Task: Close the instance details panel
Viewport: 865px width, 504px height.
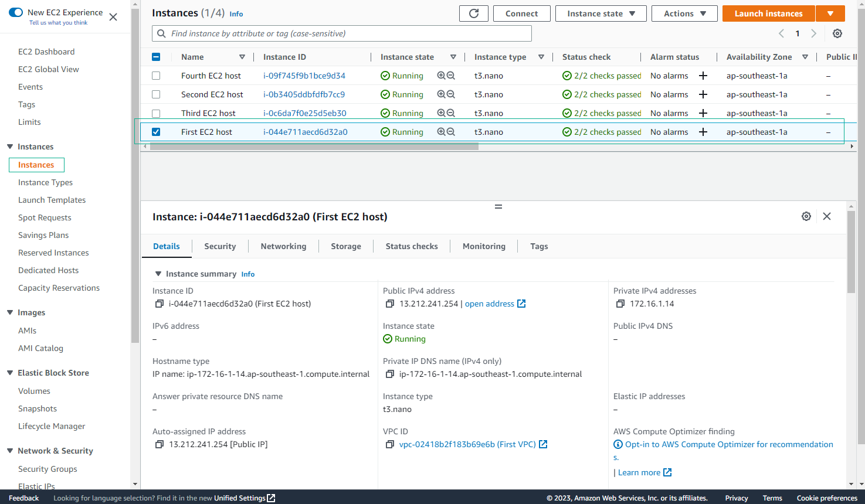Action: click(x=827, y=216)
